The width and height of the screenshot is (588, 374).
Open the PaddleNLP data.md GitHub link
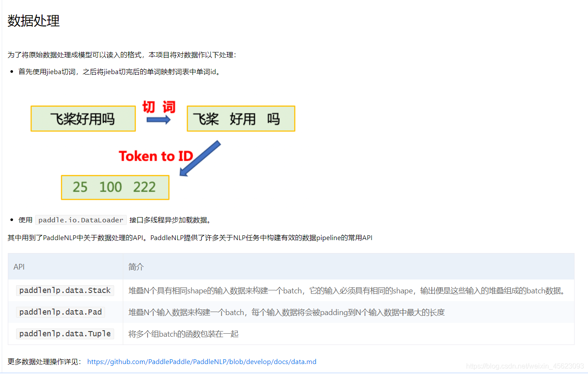tap(202, 361)
